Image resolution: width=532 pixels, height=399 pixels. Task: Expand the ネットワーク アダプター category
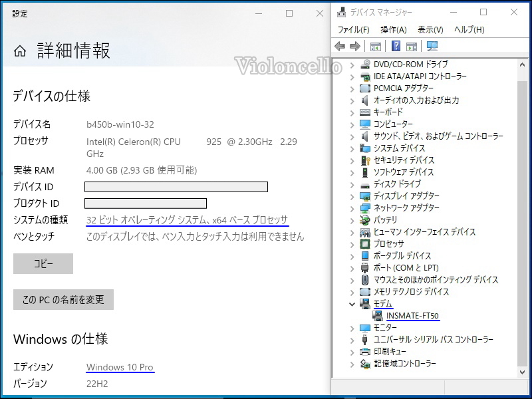pos(352,208)
